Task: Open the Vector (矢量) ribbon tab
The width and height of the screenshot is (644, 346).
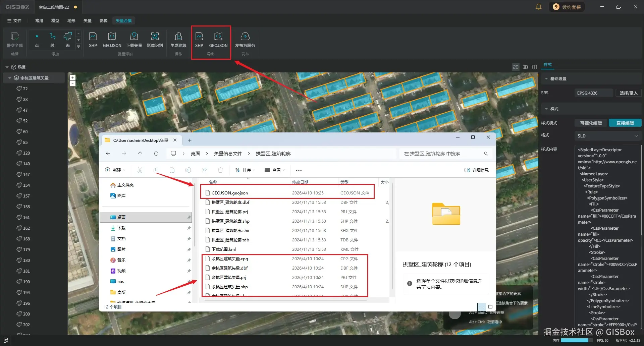Action: coord(88,21)
